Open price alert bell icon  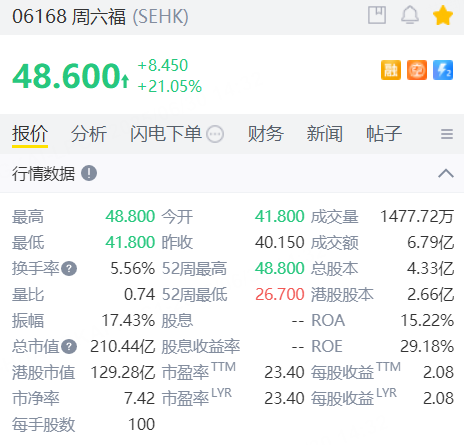(410, 15)
